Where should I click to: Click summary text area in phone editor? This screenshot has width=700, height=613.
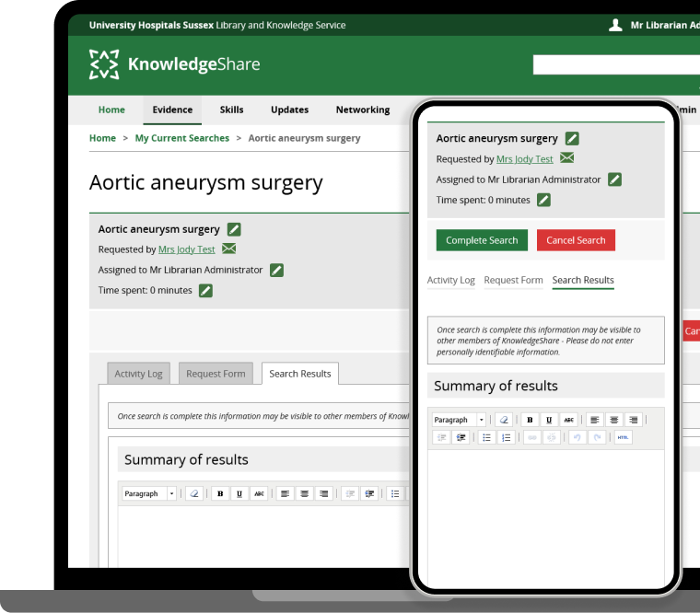tap(546, 517)
